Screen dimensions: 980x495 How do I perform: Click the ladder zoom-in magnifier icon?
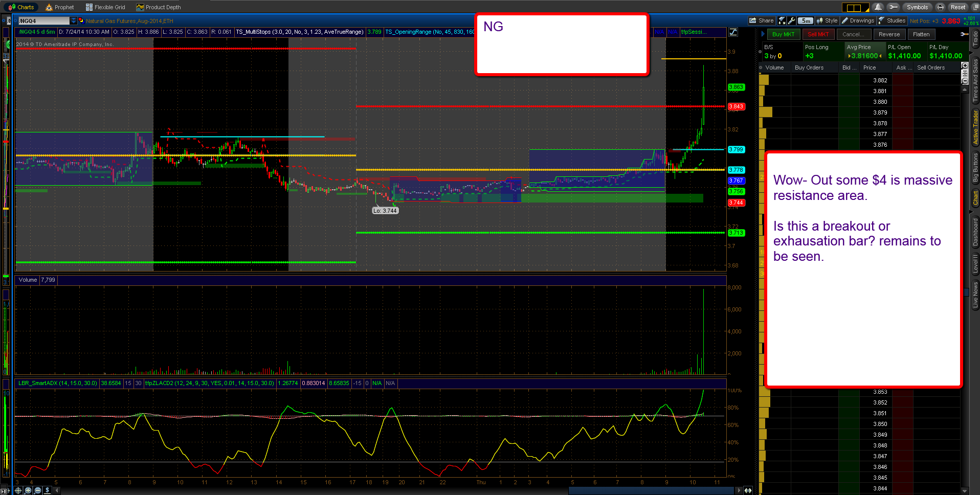coord(965,66)
